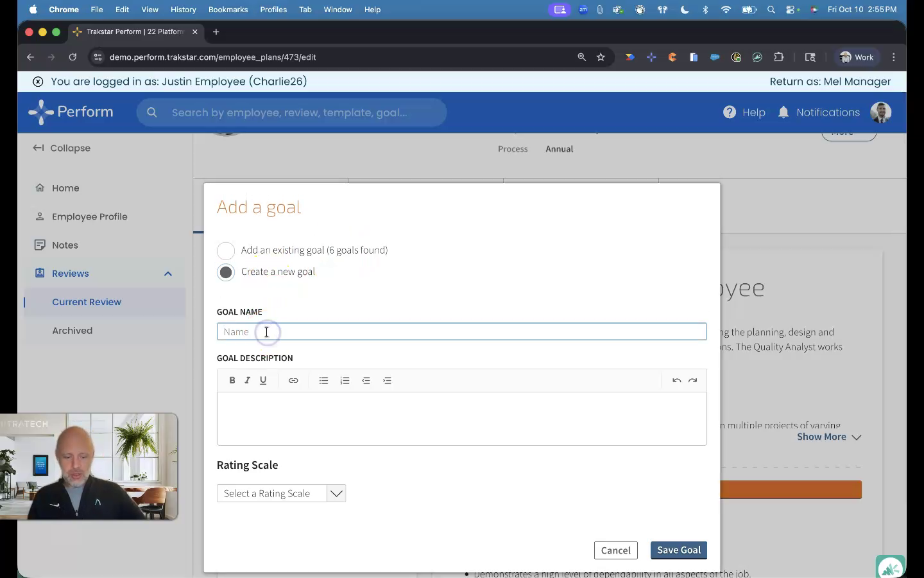Click the search magnifier icon in Perform
The width and height of the screenshot is (924, 578).
coord(152,112)
